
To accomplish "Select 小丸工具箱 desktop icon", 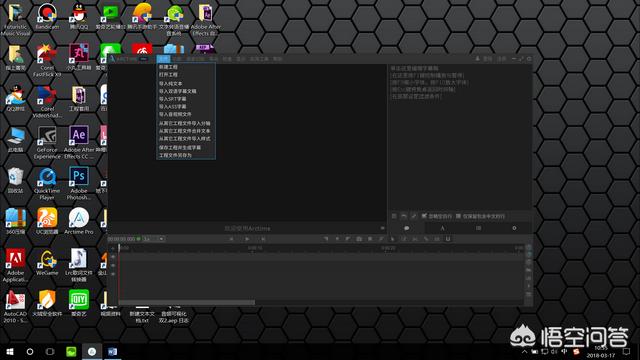I will (x=79, y=58).
